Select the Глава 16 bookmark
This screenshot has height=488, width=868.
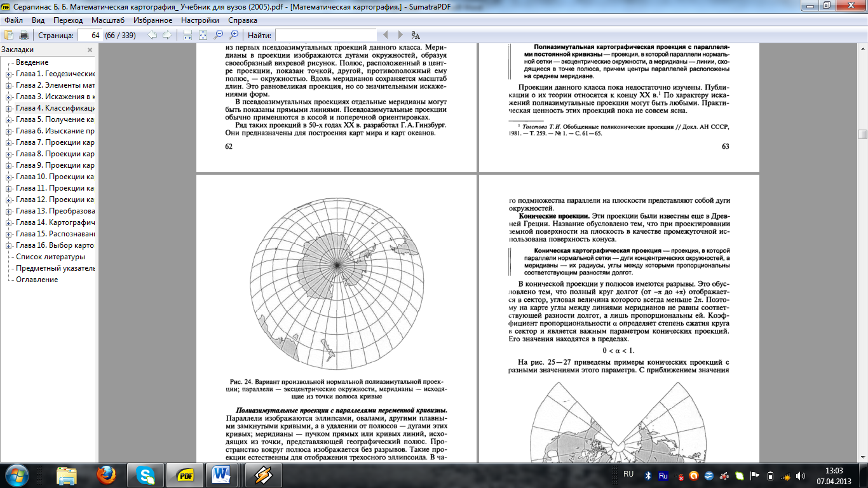55,245
